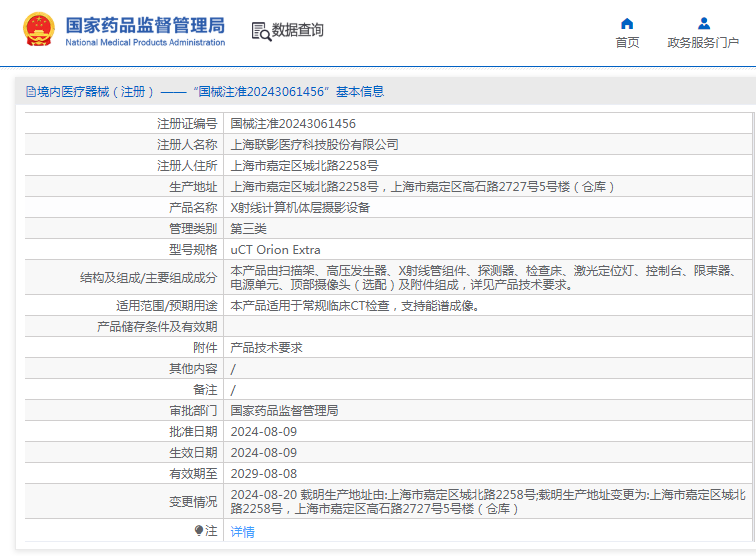Click the 型号规格 row label
The height and width of the screenshot is (556, 756).
(193, 250)
